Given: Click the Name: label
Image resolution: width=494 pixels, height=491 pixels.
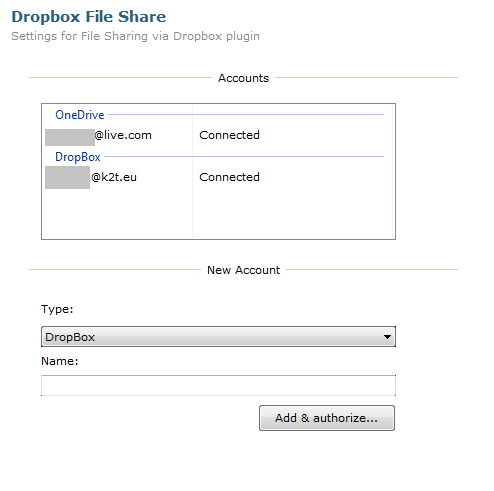Looking at the screenshot, I should (x=60, y=361).
